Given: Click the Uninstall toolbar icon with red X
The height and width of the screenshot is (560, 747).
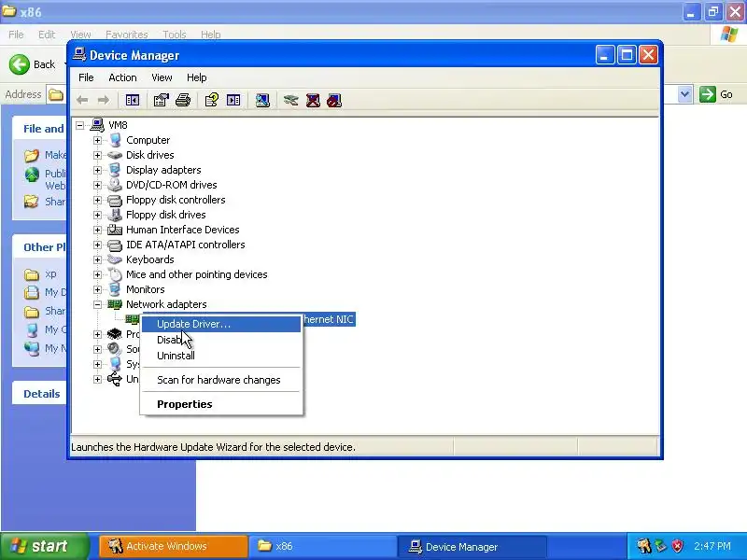Looking at the screenshot, I should click(x=313, y=100).
